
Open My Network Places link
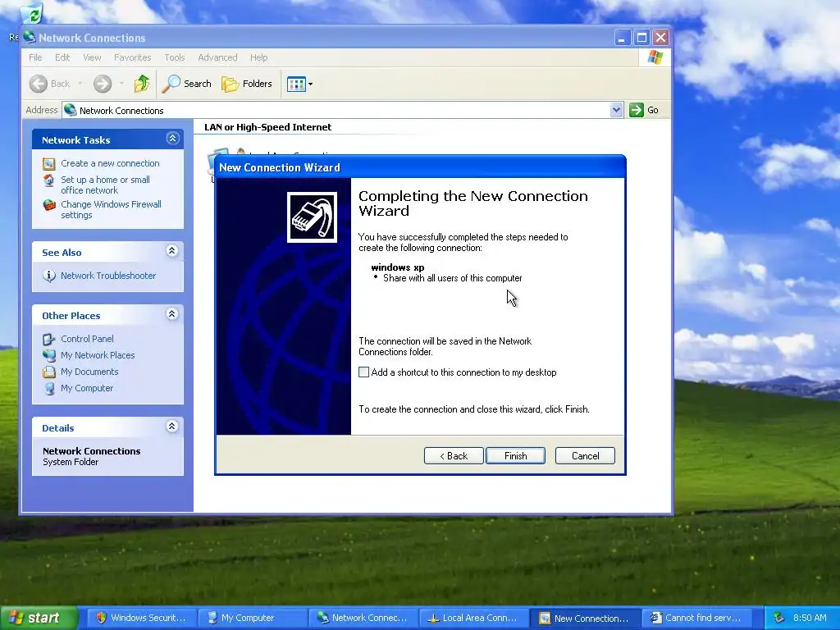pyautogui.click(x=98, y=355)
